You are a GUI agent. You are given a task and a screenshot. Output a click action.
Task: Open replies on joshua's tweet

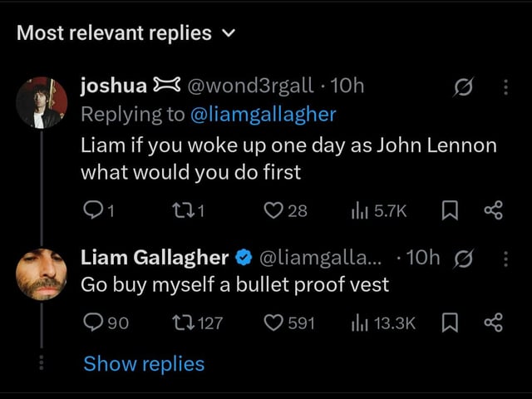tap(99, 210)
